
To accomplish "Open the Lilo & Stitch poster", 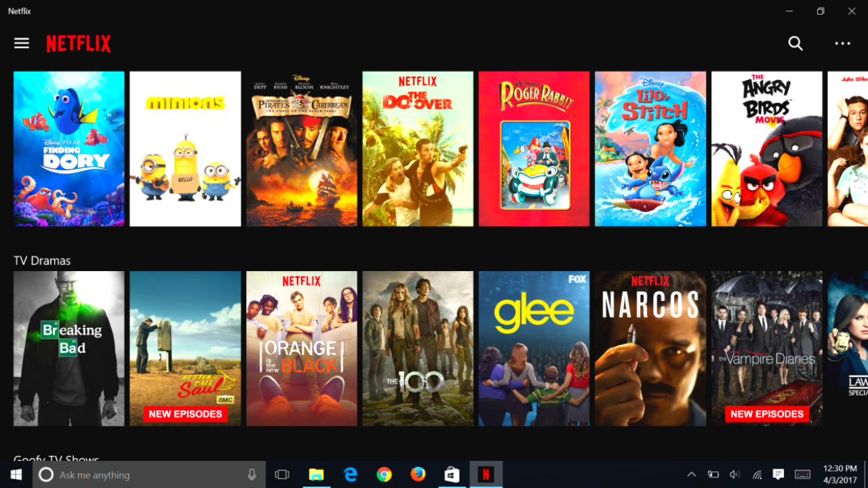I will [650, 149].
